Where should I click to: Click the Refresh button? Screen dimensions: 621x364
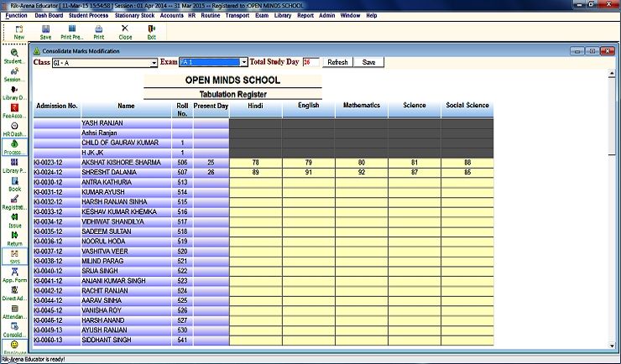[337, 62]
